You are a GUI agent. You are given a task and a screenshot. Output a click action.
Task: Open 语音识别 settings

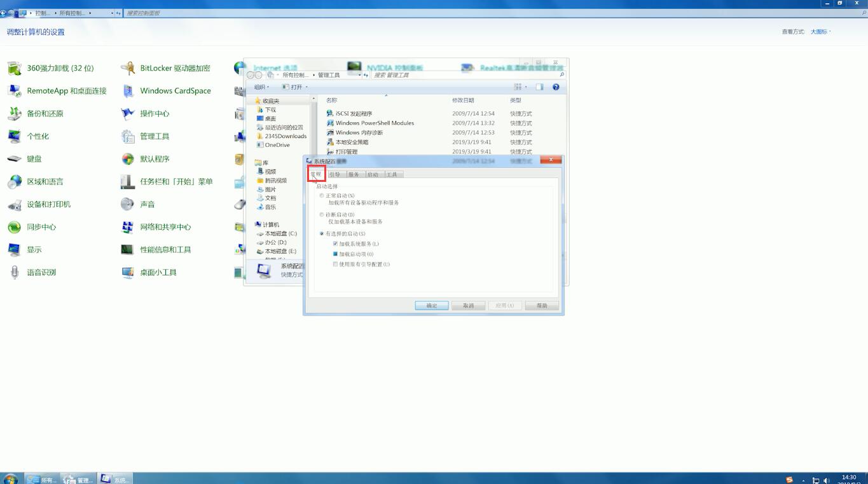point(32,272)
